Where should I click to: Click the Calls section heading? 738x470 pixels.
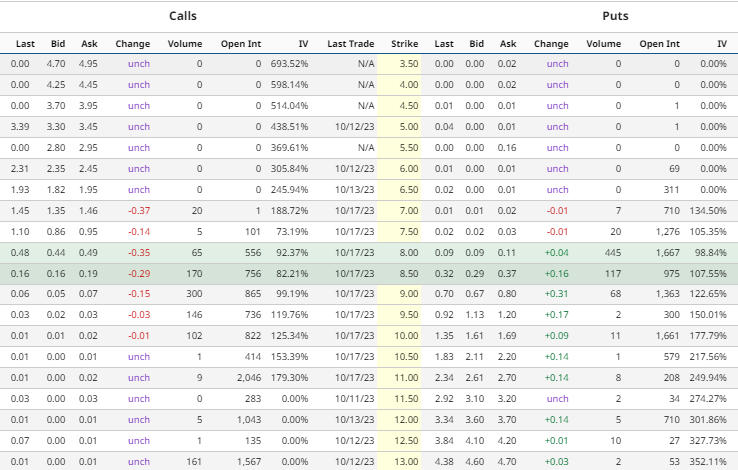click(183, 16)
